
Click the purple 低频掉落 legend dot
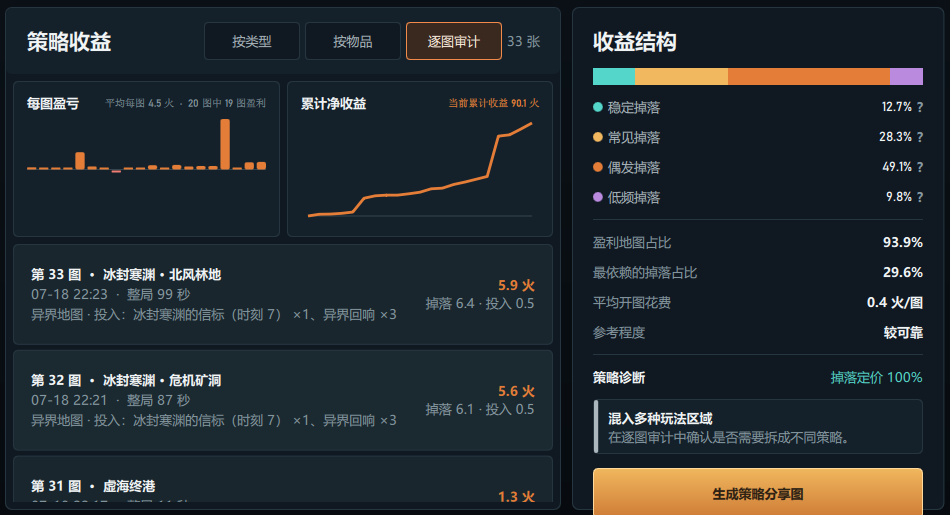coord(597,197)
